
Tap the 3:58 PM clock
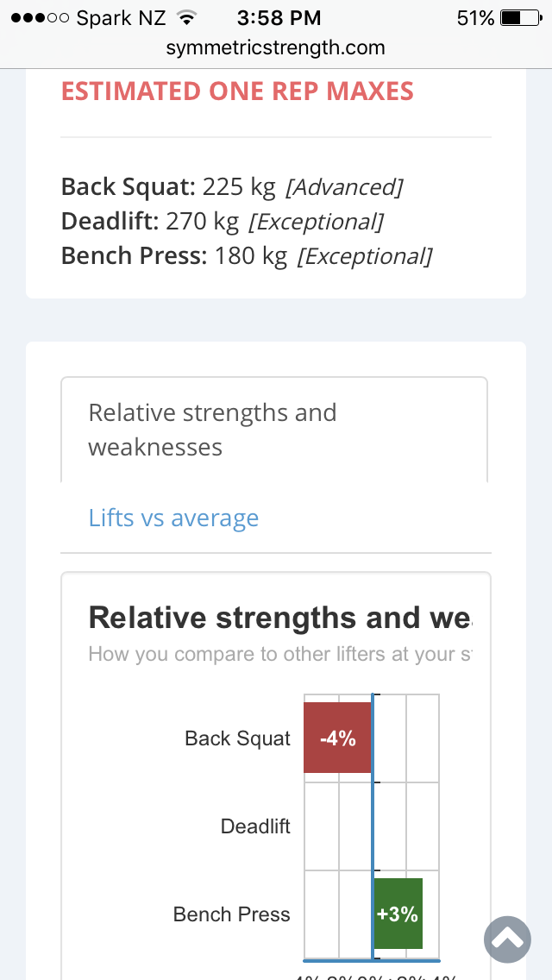click(278, 18)
